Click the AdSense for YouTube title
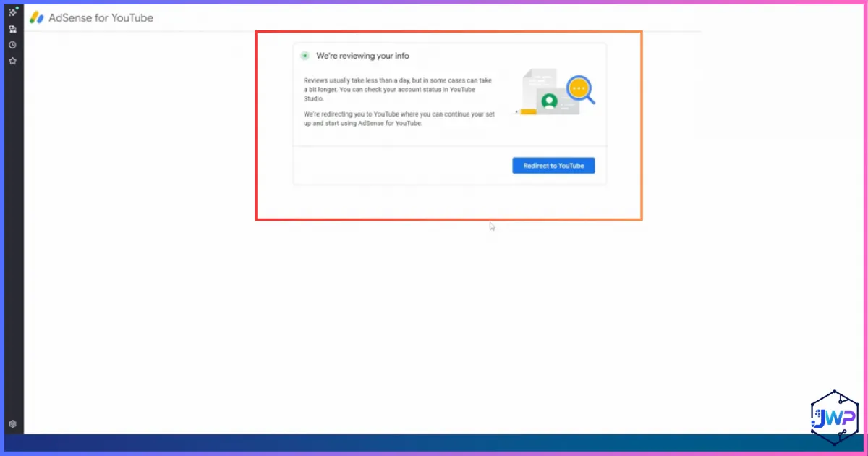Screen dimensions: 868x456 tap(101, 18)
